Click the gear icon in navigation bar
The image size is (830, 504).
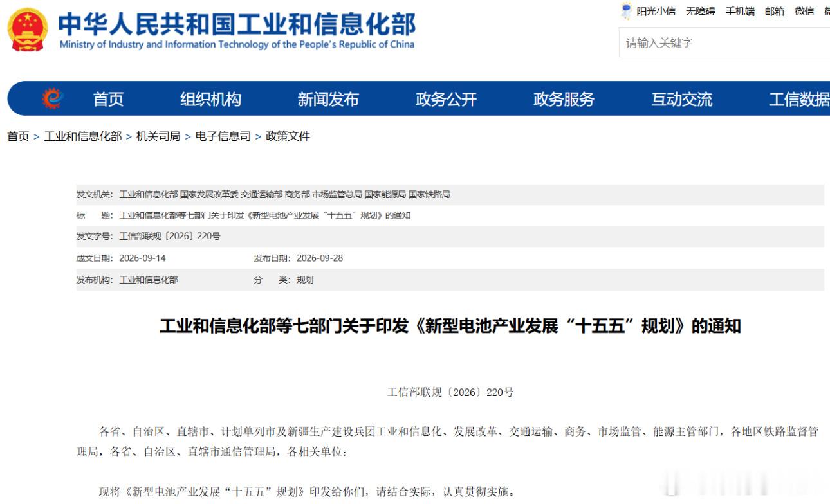coord(52,98)
